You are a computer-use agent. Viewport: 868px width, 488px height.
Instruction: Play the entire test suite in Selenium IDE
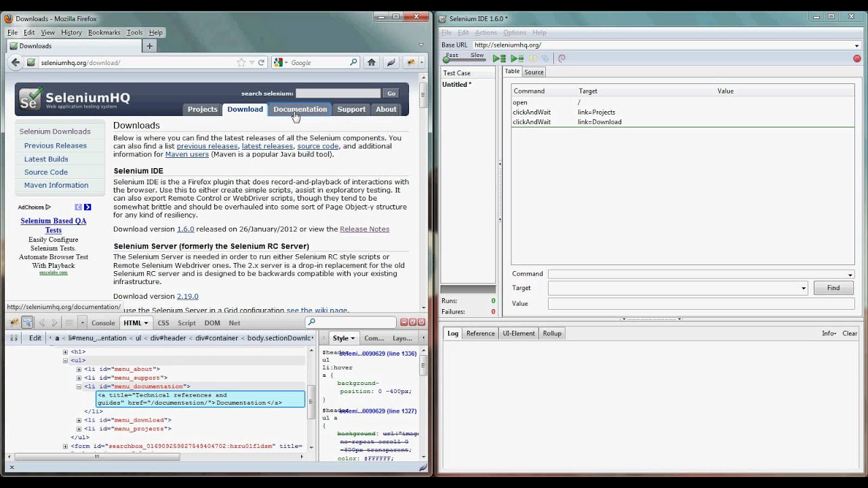pos(498,59)
